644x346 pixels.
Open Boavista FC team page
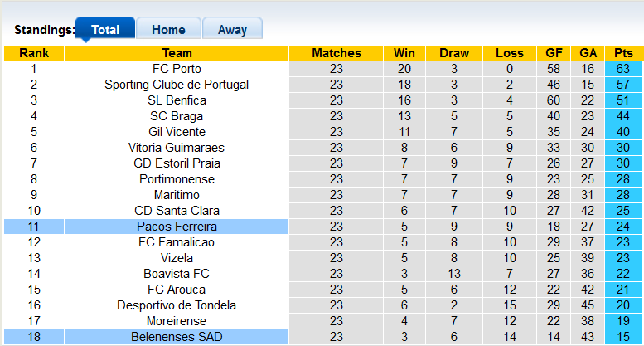coord(177,274)
